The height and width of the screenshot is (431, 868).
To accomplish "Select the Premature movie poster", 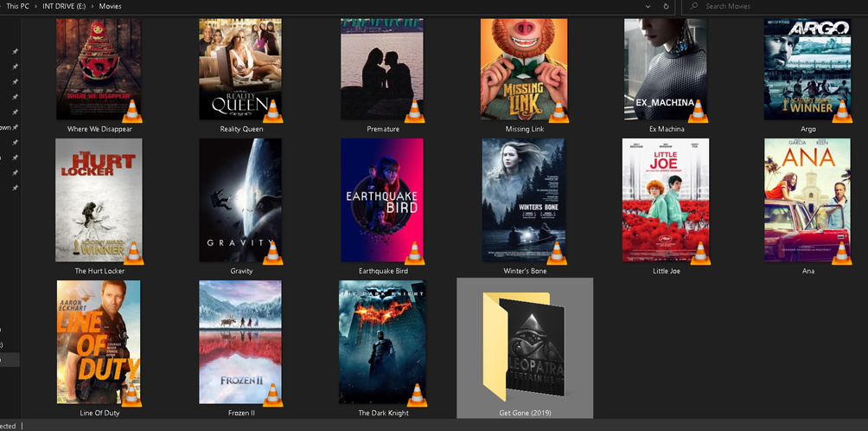I will pyautogui.click(x=382, y=69).
